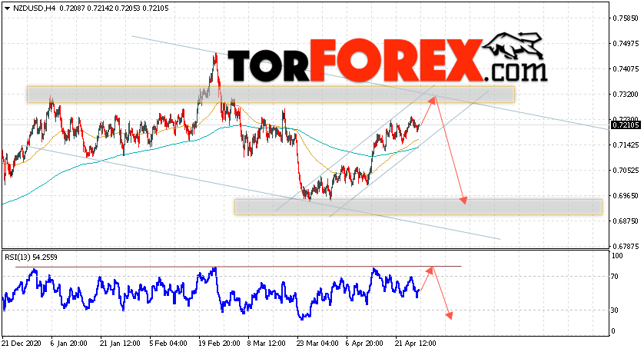Select the RSI(13) 54.2559 indicator label
The height and width of the screenshot is (352, 644).
pyautogui.click(x=32, y=257)
